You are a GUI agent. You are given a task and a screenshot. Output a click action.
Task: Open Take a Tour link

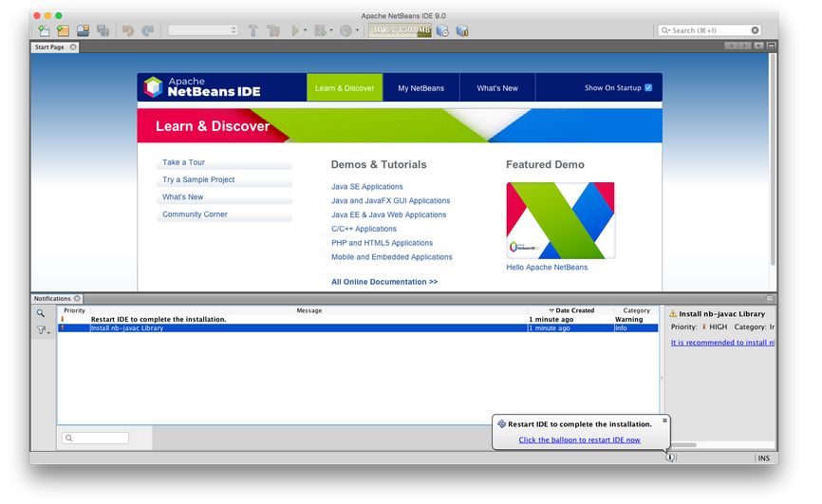[183, 162]
